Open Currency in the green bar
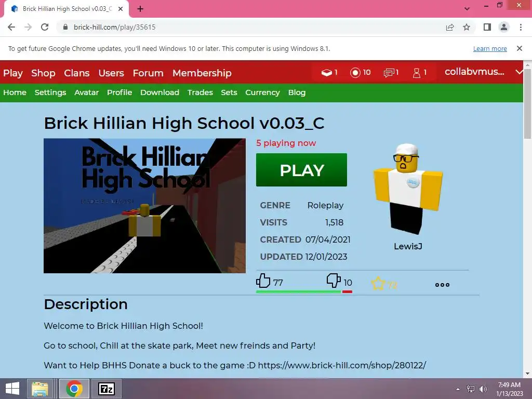Screen dimensions: 532x399 262,92
